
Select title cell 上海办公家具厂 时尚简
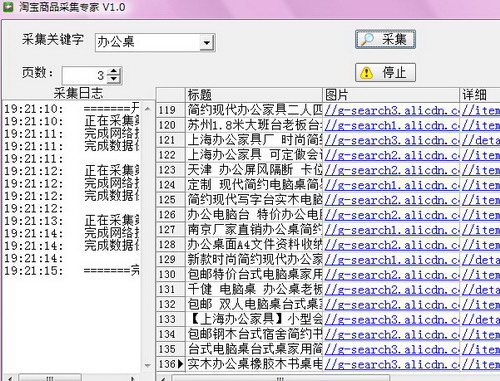point(254,140)
